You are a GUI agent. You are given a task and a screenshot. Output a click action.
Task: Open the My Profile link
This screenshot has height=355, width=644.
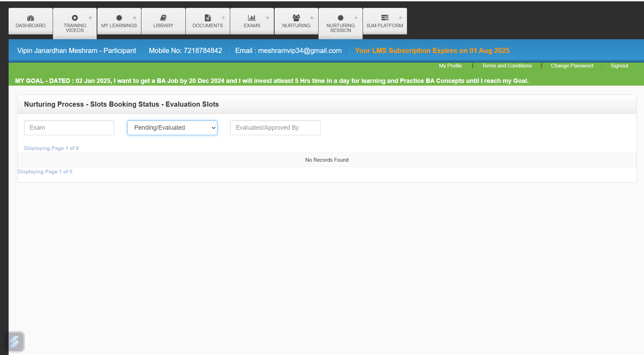tap(450, 66)
